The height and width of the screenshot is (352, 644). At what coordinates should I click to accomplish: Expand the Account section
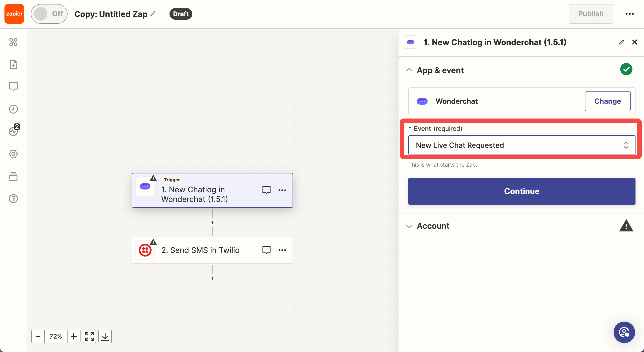coord(409,226)
